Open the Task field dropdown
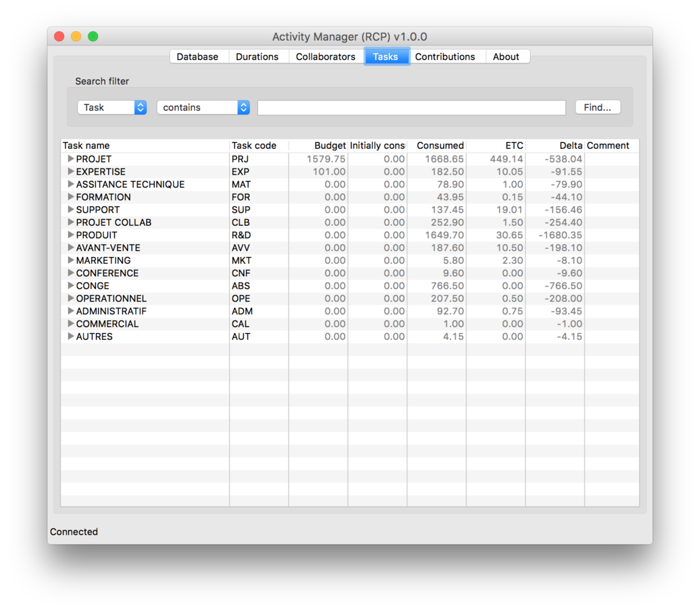Screen dimensions: 700x612 click(112, 107)
